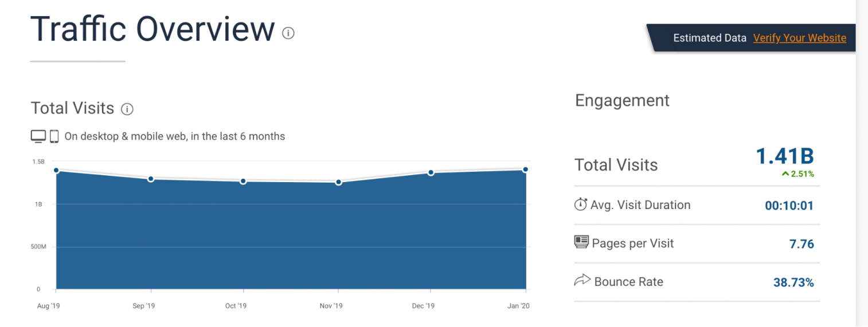Click the 00:10:01 visit duration value
Image resolution: width=868 pixels, height=327 pixels.
[789, 205]
